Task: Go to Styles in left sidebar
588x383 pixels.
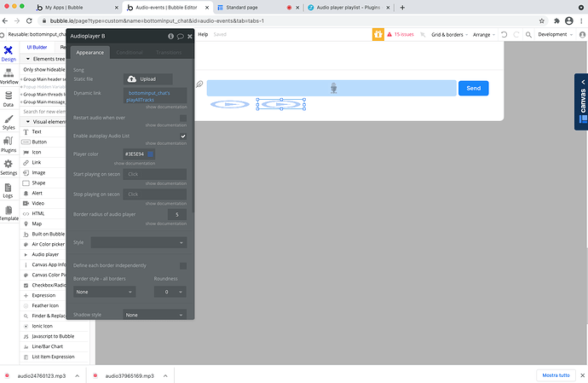Action: point(9,119)
